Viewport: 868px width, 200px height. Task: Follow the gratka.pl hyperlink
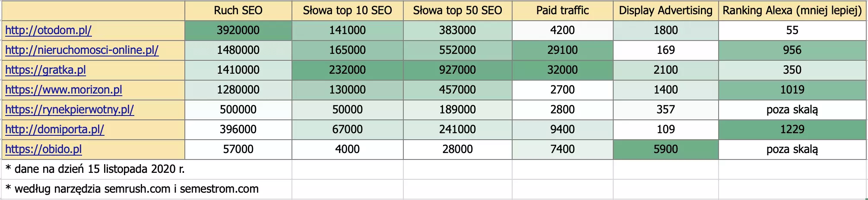(x=45, y=70)
